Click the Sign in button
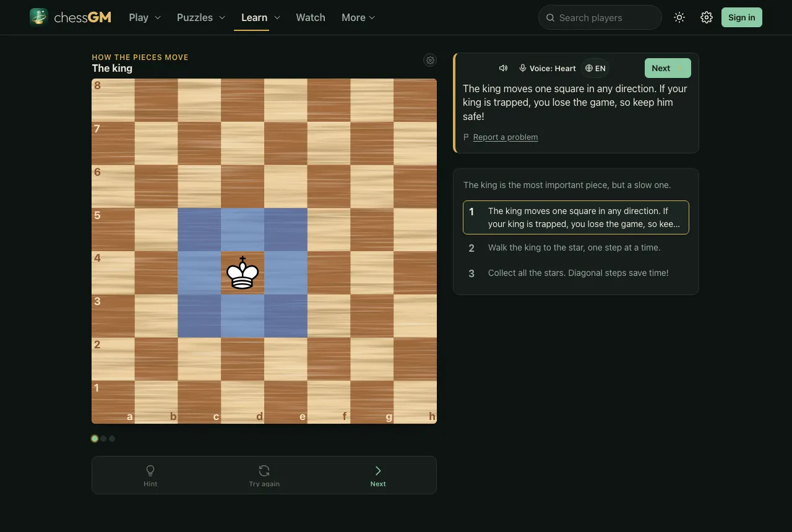 pos(742,17)
